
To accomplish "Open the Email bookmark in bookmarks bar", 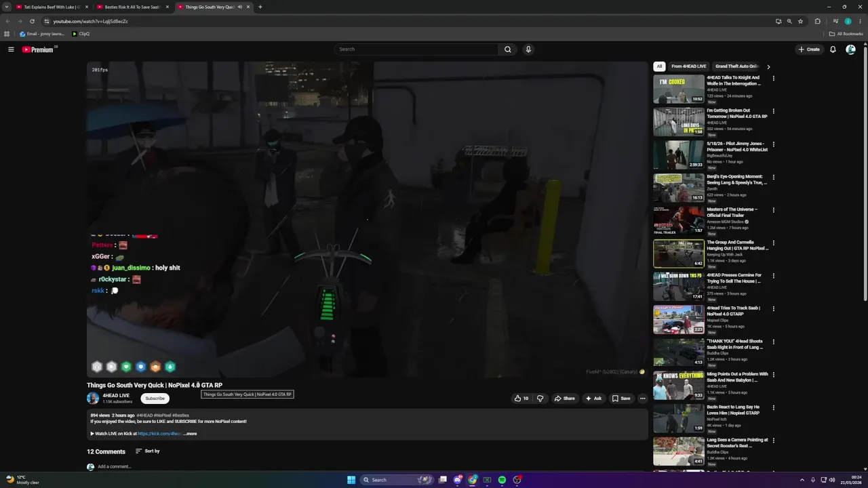I will pyautogui.click(x=42, y=34).
